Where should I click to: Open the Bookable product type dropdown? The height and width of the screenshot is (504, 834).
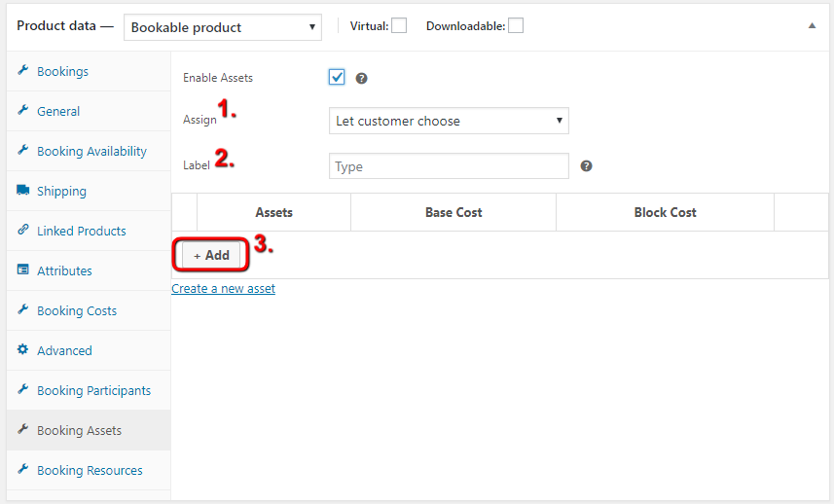click(x=222, y=27)
